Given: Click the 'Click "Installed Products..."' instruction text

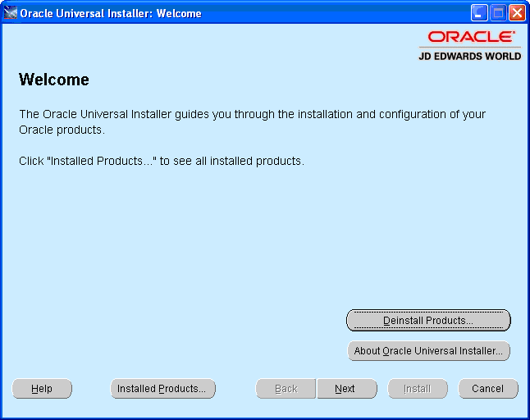Looking at the screenshot, I should click(162, 161).
